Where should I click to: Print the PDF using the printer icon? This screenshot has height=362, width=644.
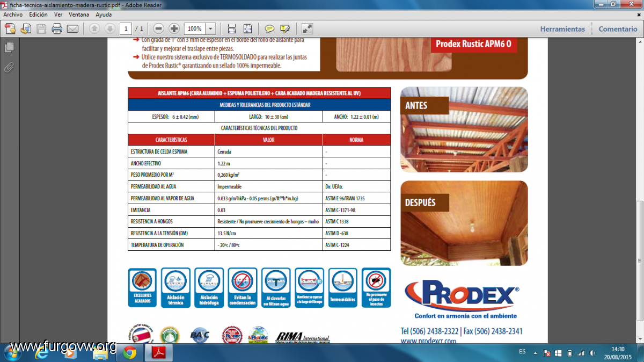tap(57, 29)
